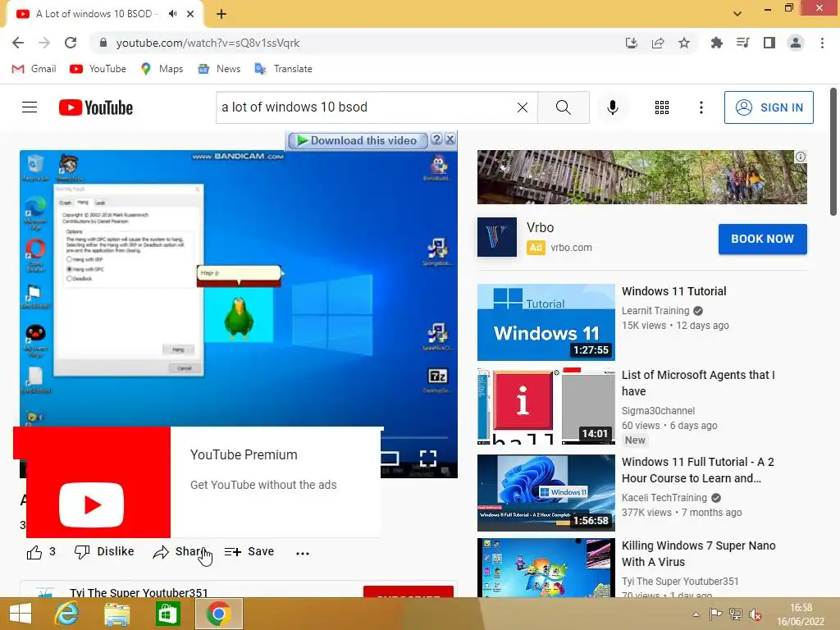Image resolution: width=840 pixels, height=630 pixels.
Task: Go back in Chrome
Action: pyautogui.click(x=18, y=43)
